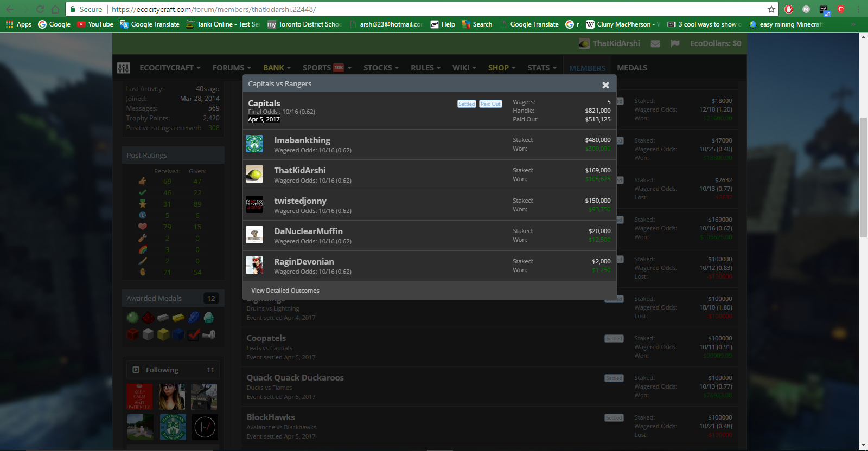Click the page scrollbar down arrow

pos(863,446)
